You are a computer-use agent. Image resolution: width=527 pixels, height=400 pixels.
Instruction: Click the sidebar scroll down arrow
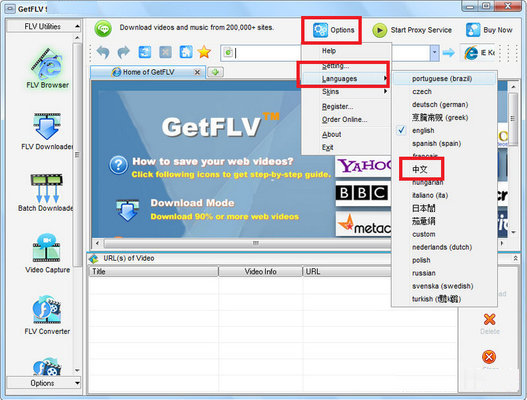tap(77, 370)
